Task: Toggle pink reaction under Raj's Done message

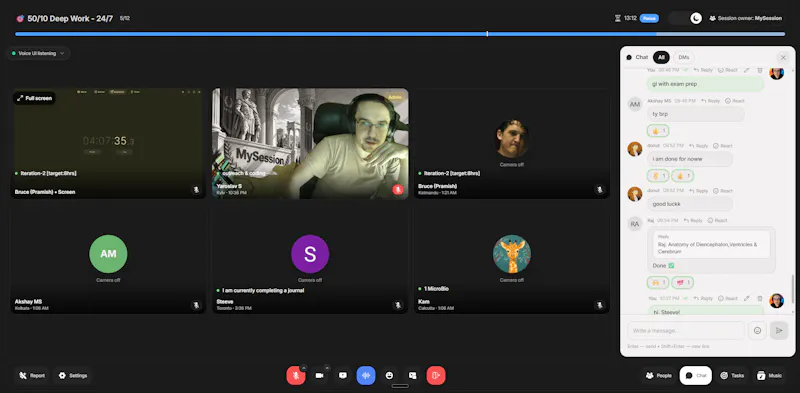Action: pyautogui.click(x=683, y=282)
